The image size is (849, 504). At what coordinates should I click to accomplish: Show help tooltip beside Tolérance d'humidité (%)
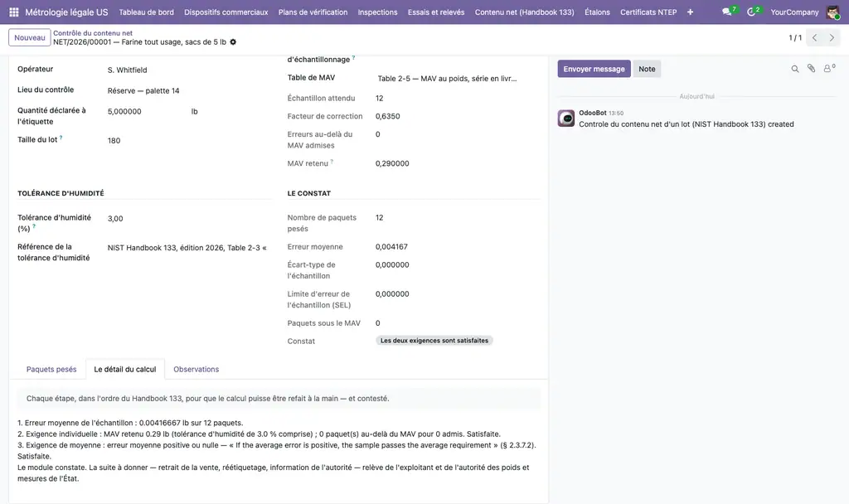tap(33, 227)
